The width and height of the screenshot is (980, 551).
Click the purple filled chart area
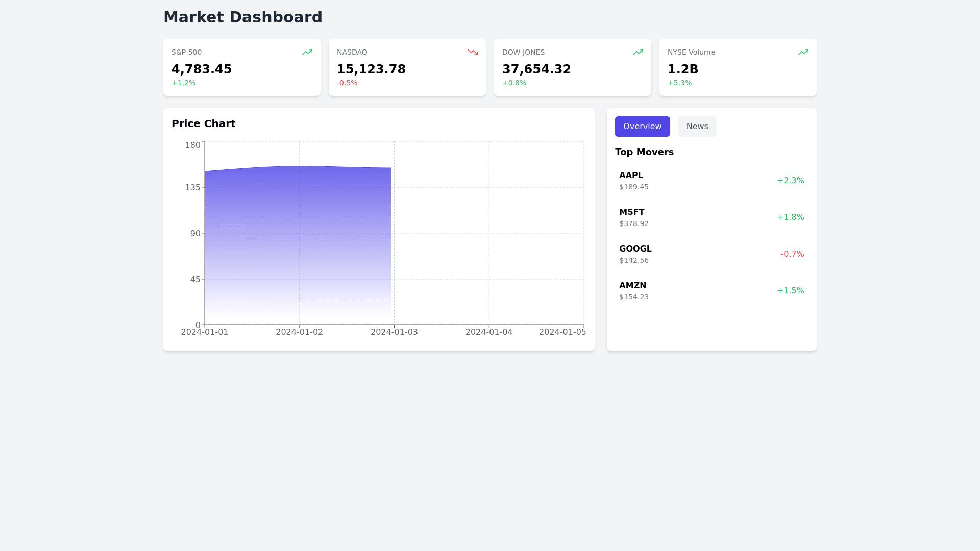click(298, 240)
